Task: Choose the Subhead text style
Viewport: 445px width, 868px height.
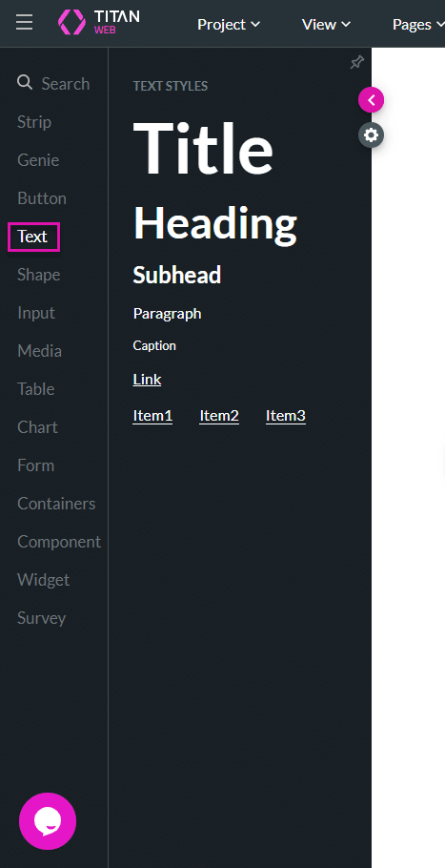Action: pyautogui.click(x=177, y=275)
